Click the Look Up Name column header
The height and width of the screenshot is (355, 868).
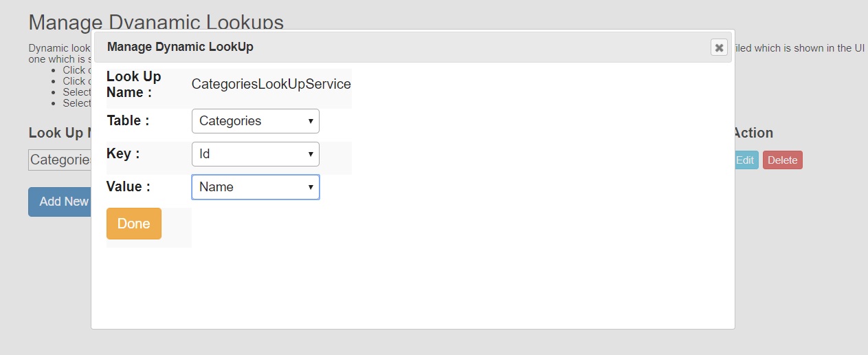click(x=60, y=133)
